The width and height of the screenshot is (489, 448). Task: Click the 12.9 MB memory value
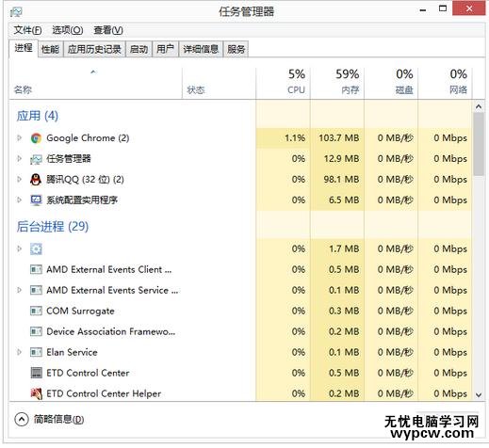(x=341, y=159)
